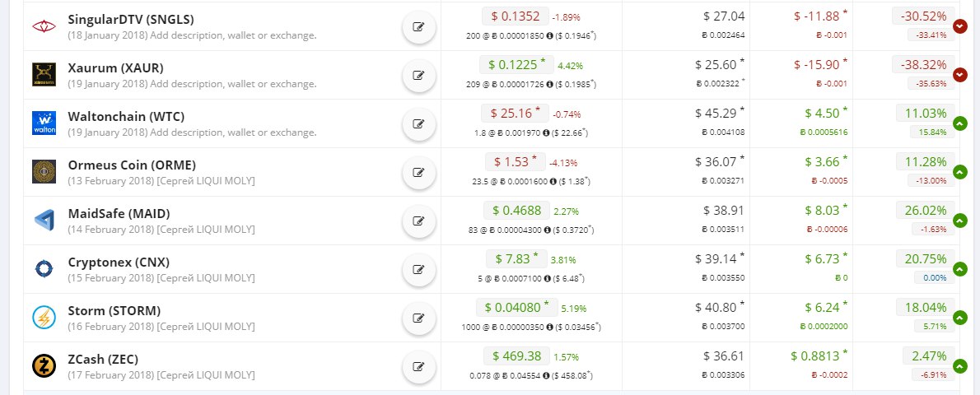Click the MaidSafe blue logo icon

[44, 221]
